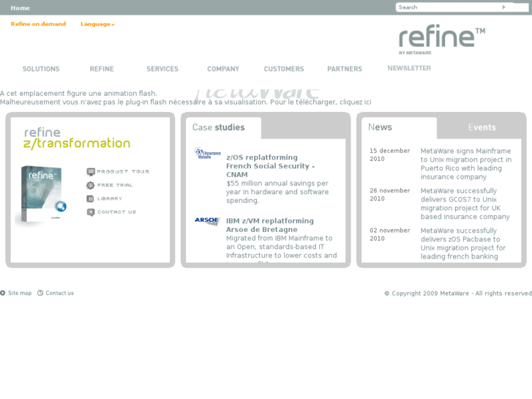Click the refine z/transformation heading
Viewport: 532px width, 399px height.
click(77, 138)
